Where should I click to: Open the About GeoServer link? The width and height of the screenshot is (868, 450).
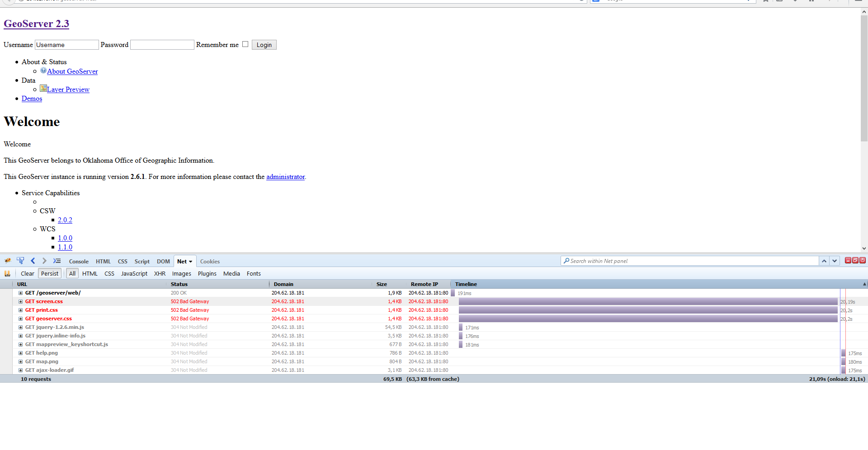(72, 71)
